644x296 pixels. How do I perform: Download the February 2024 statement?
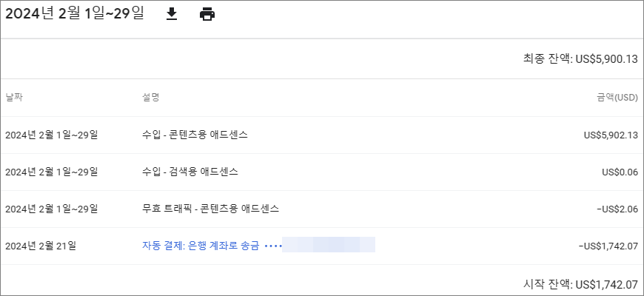172,14
